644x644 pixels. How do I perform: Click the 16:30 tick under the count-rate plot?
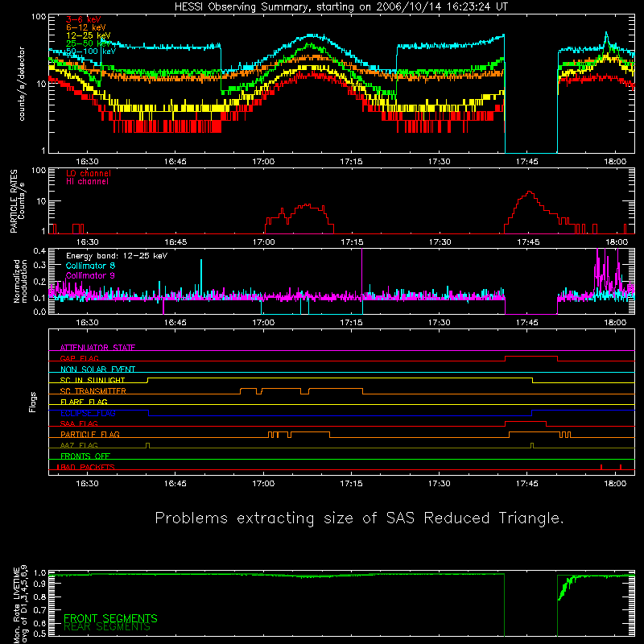click(x=87, y=162)
